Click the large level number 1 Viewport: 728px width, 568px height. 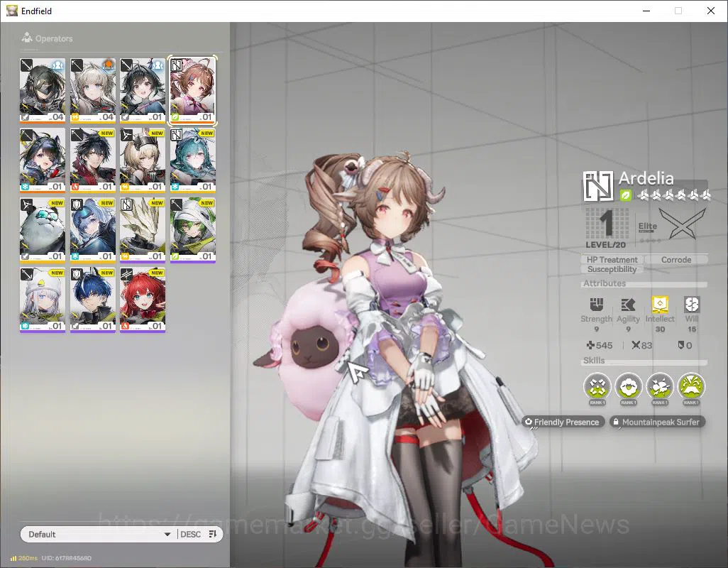pyautogui.click(x=607, y=223)
